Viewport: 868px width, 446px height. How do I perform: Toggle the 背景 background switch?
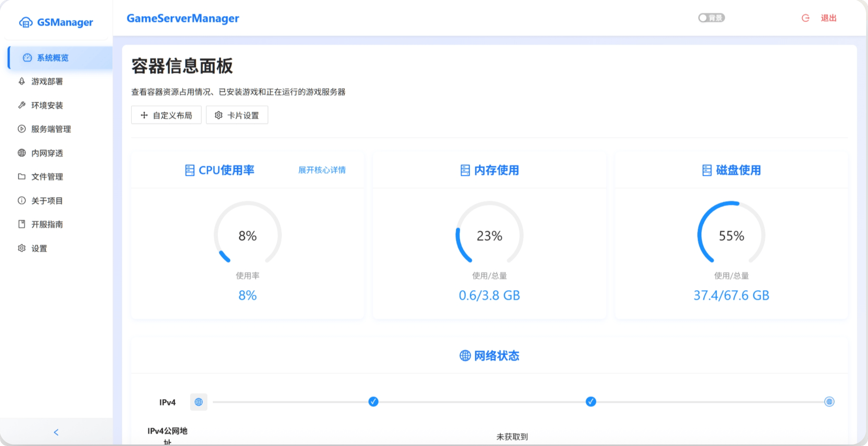(x=711, y=18)
